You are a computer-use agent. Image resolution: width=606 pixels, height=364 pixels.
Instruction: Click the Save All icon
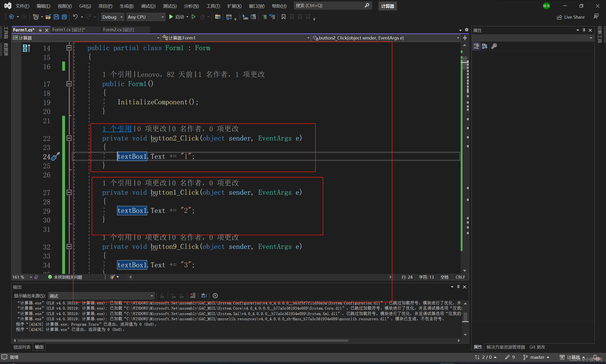click(64, 17)
